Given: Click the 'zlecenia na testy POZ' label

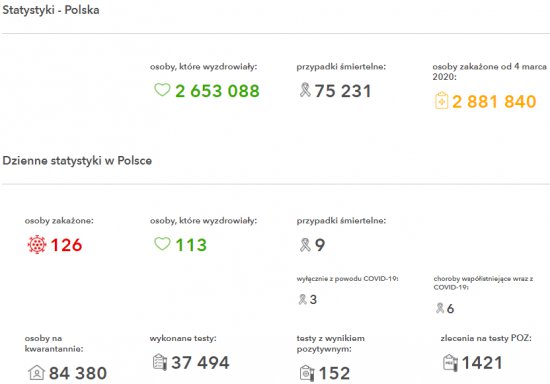Looking at the screenshot, I should click(486, 338).
